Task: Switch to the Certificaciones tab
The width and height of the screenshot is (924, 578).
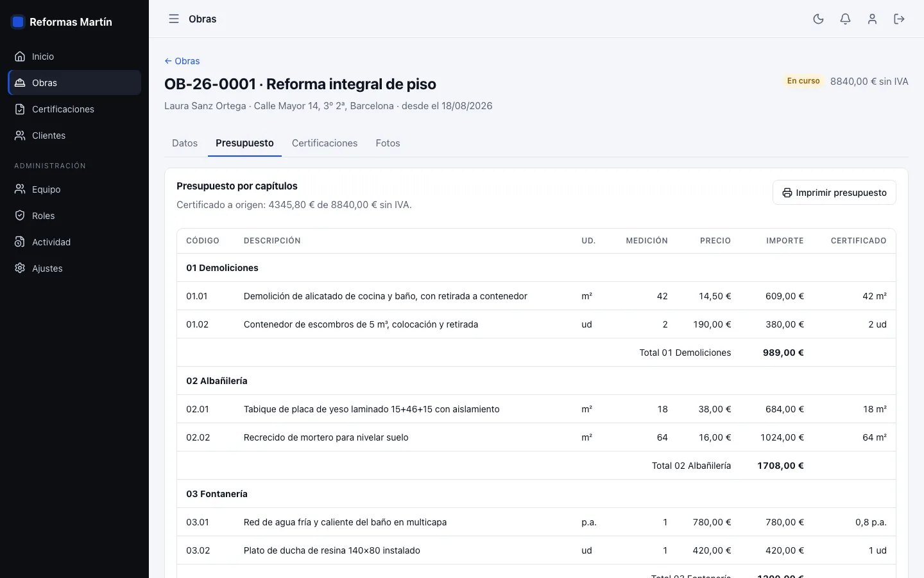Action: coord(325,143)
